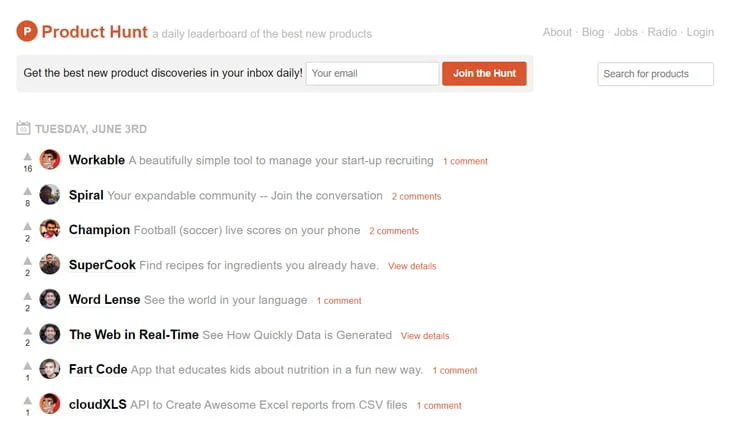Open the Spiral product link
Image resolution: width=730 pixels, height=442 pixels.
(x=86, y=195)
